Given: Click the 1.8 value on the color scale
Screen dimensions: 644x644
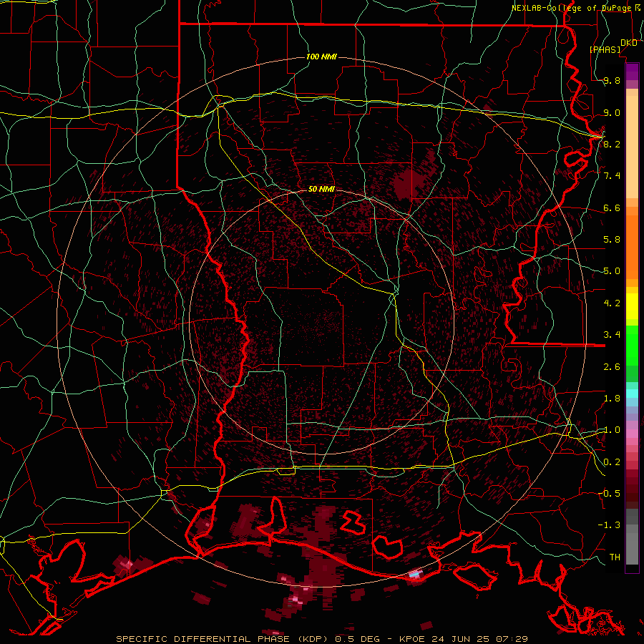Looking at the screenshot, I should tap(612, 398).
